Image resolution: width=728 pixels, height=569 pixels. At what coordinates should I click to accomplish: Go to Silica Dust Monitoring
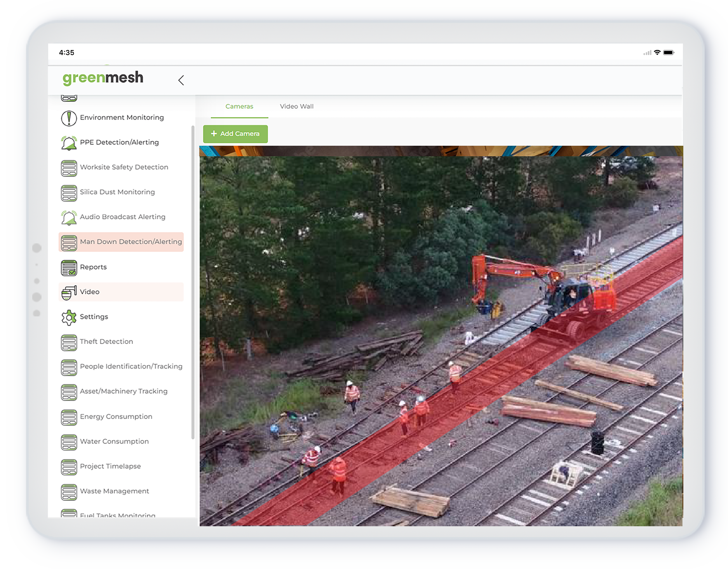point(117,192)
